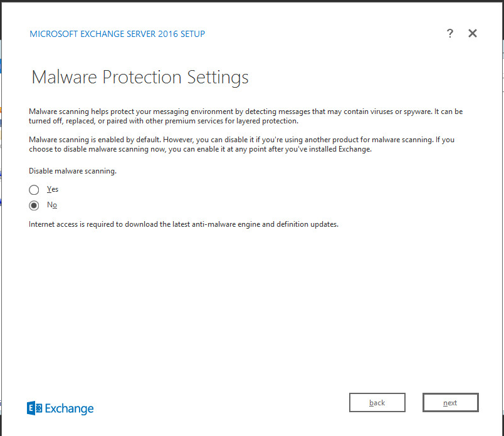Click the blue Exchange logo icon
This screenshot has width=504, height=436.
pos(34,408)
